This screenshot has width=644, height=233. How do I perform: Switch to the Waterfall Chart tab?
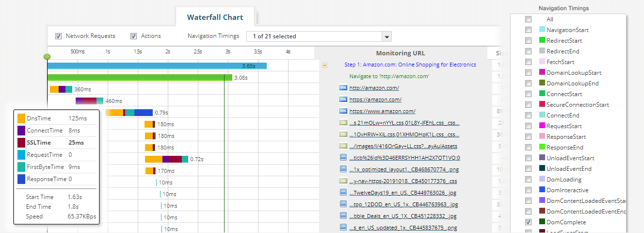click(215, 17)
